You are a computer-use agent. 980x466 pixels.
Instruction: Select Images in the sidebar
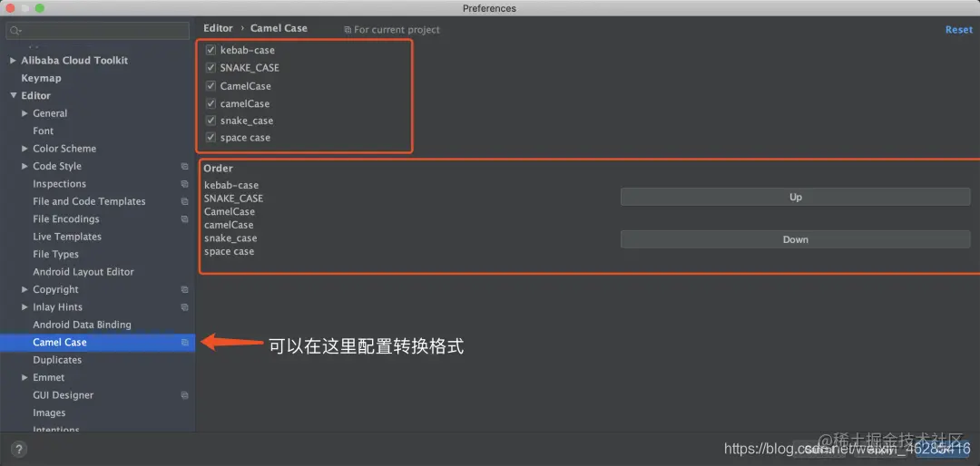[x=49, y=413]
